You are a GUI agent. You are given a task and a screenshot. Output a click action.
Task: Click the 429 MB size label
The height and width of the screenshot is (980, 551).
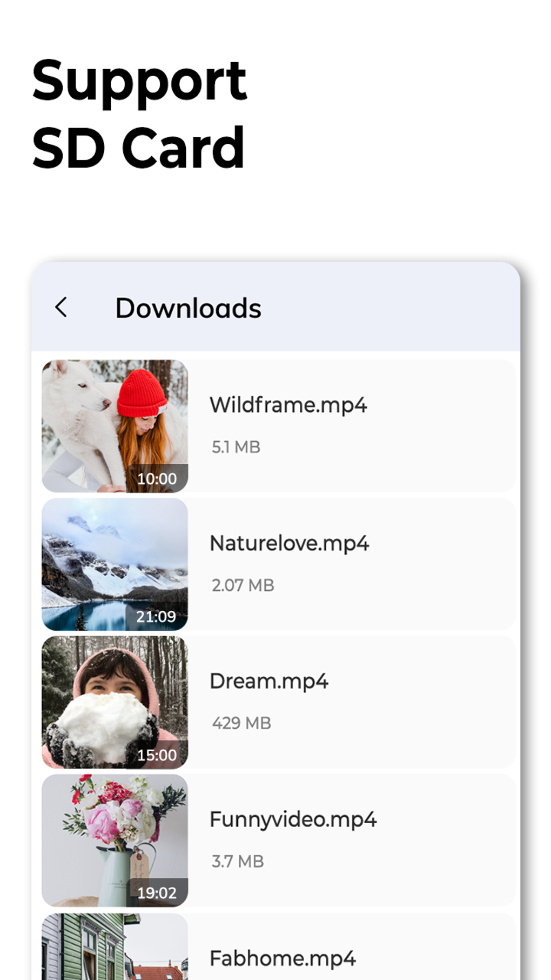(x=241, y=723)
